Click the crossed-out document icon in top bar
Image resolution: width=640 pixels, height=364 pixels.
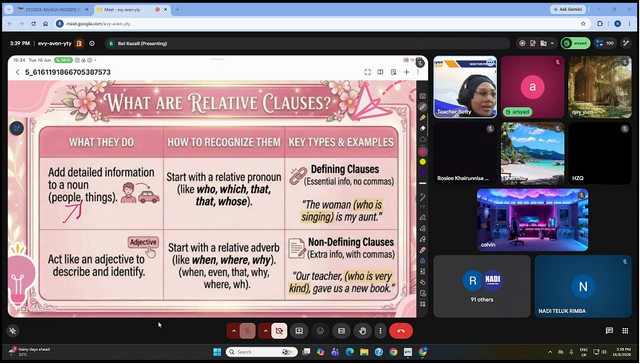[x=543, y=43]
